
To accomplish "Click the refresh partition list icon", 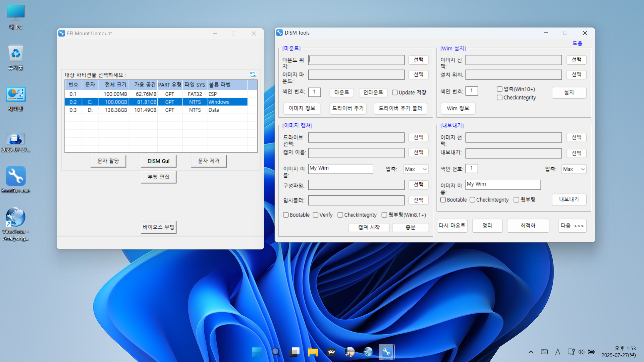I will pos(253,74).
